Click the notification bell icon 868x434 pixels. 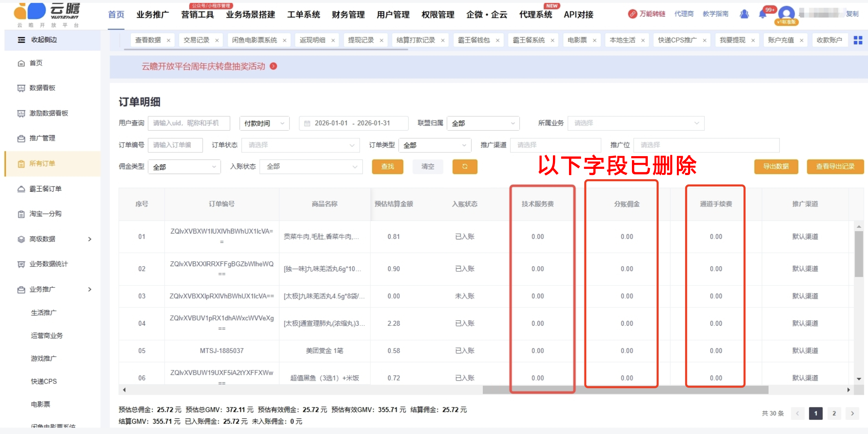click(x=763, y=14)
